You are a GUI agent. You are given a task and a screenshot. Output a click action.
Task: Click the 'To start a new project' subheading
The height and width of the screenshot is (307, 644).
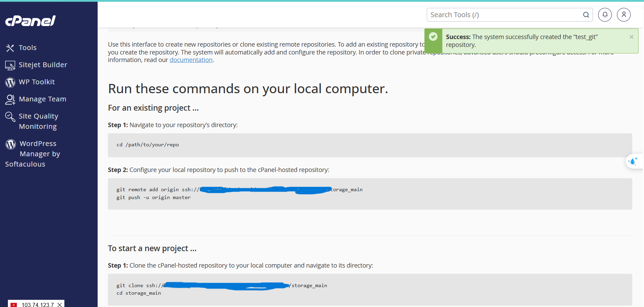pos(152,248)
